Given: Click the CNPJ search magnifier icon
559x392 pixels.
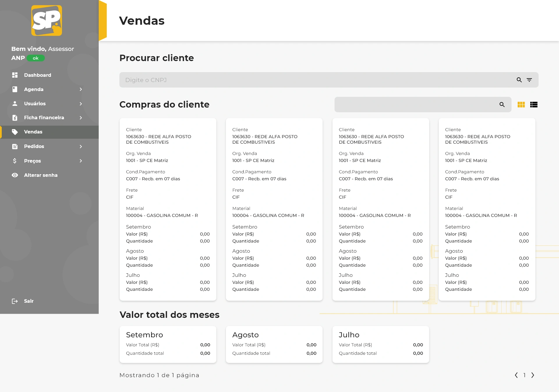Looking at the screenshot, I should pyautogui.click(x=519, y=80).
